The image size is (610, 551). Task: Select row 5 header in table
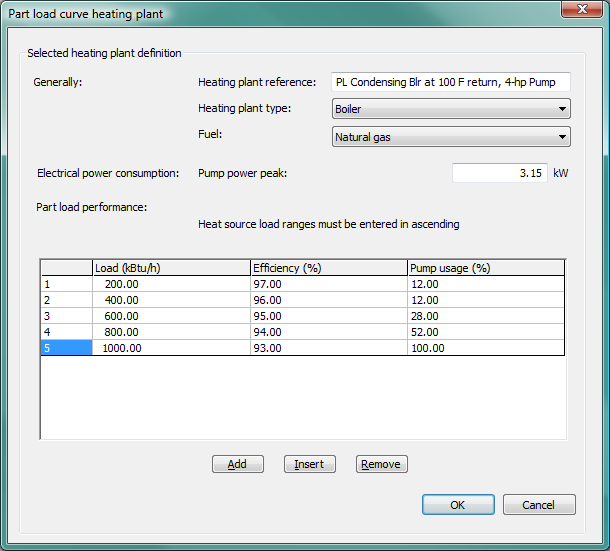tap(66, 348)
